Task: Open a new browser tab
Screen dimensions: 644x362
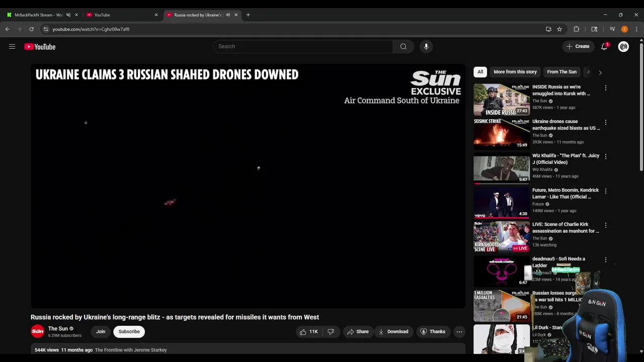Action: pos(248,15)
